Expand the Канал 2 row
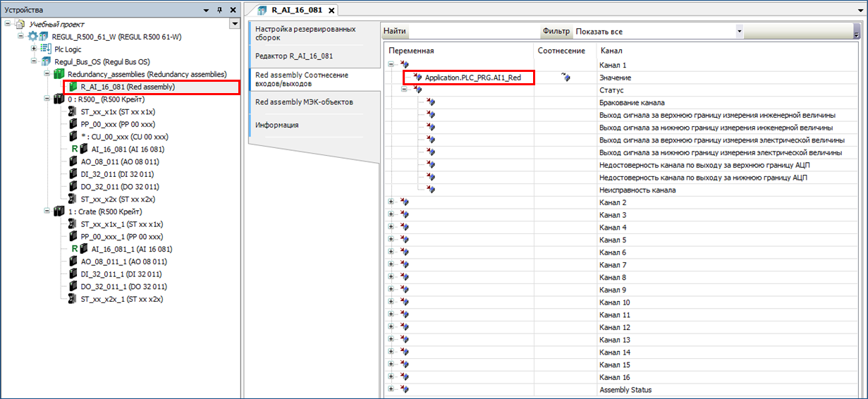868x399 pixels. tap(391, 203)
